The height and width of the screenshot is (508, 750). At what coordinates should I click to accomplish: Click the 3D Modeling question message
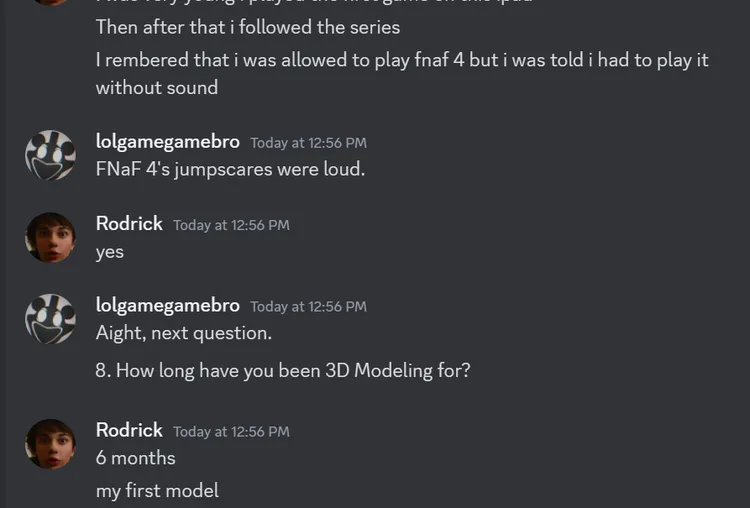pos(283,370)
